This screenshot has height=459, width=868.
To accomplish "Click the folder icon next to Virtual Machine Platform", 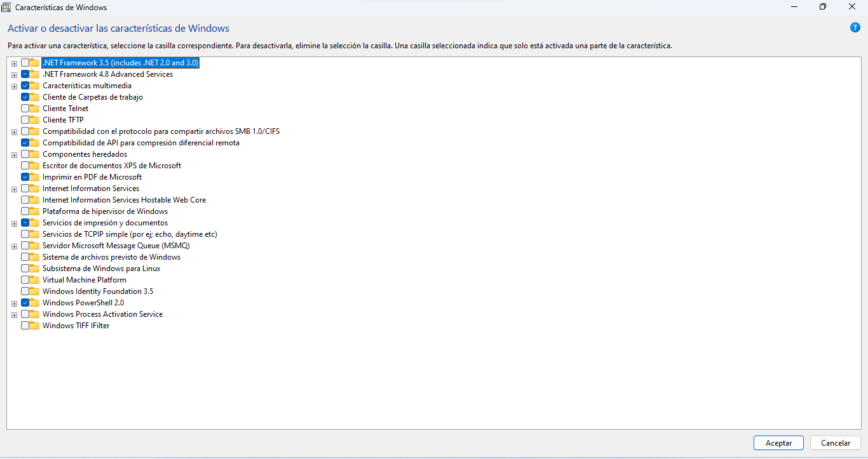I will click(34, 280).
